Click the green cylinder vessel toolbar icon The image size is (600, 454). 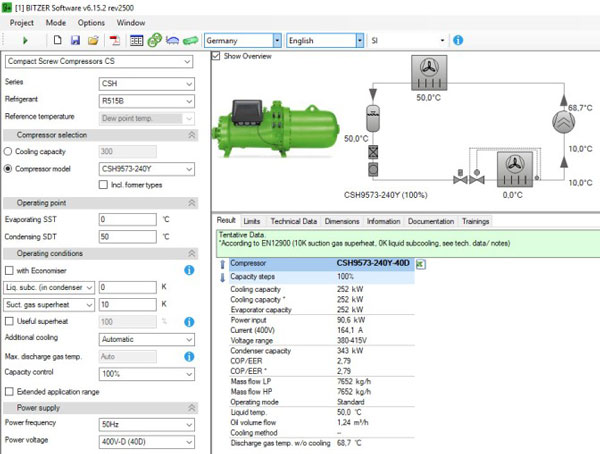(x=190, y=40)
